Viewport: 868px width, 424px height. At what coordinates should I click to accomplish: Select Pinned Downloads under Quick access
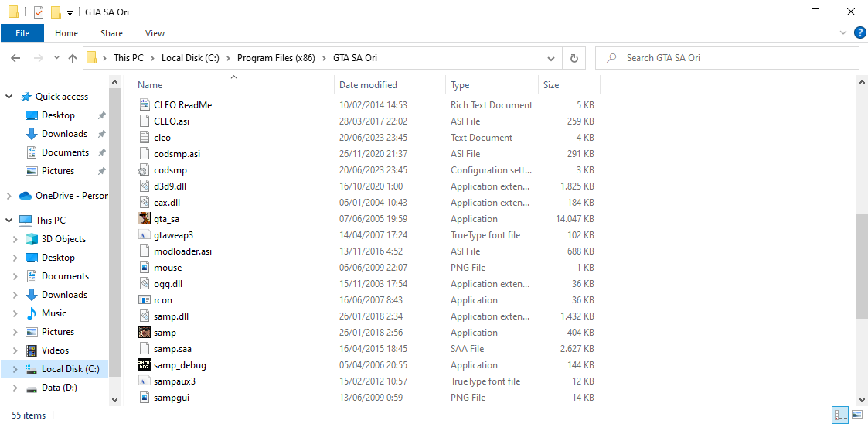(64, 134)
